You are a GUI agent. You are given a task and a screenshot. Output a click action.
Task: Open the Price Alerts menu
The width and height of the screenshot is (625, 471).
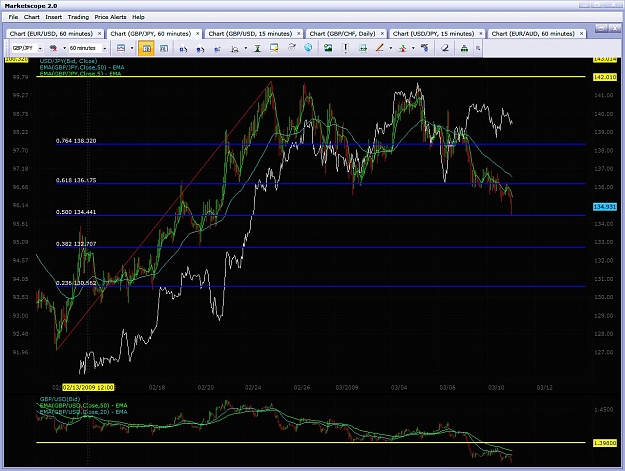coord(110,17)
